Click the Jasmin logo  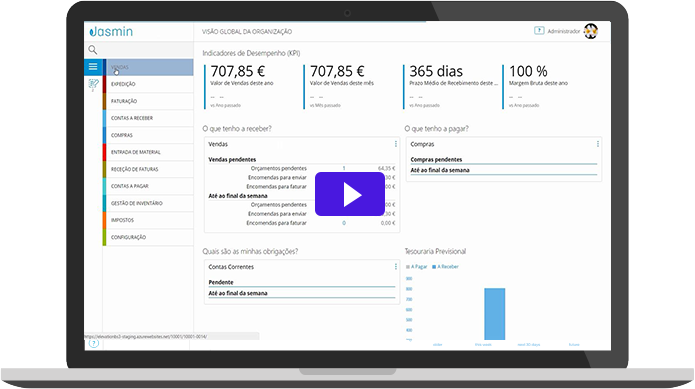111,31
